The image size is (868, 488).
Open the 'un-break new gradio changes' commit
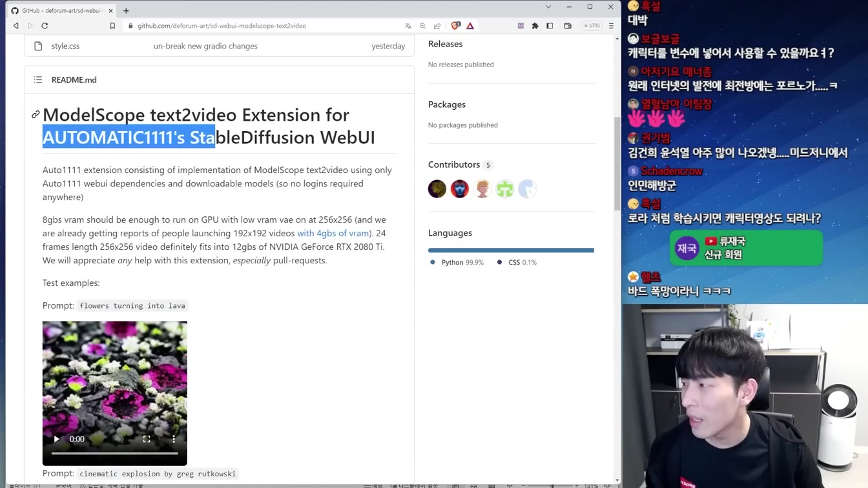pyautogui.click(x=205, y=46)
